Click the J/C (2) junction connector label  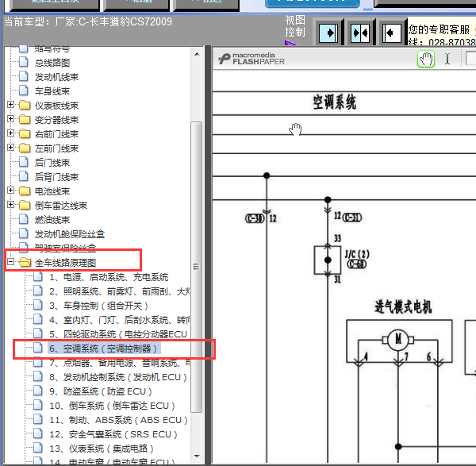tap(357, 254)
